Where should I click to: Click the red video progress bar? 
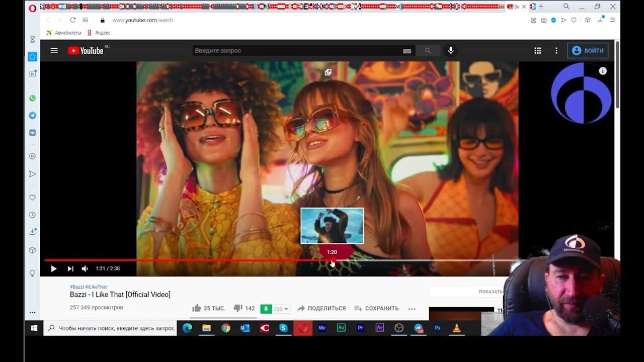[189, 260]
